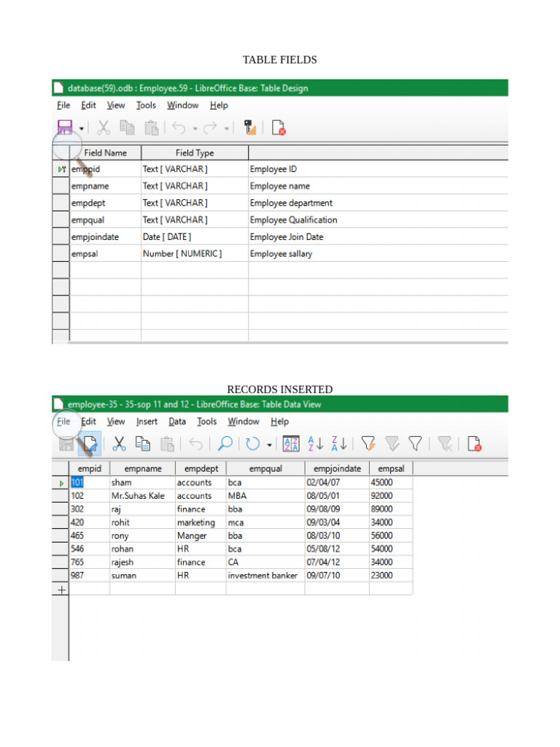Expand the Refresh dropdown arrow in Data View
The height and width of the screenshot is (747, 560).
point(269,444)
